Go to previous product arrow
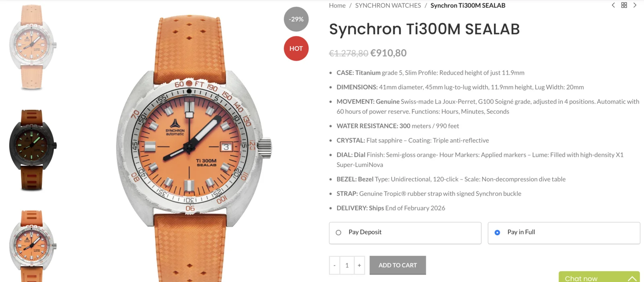Screen dimensions: 644x282 [x=613, y=5]
